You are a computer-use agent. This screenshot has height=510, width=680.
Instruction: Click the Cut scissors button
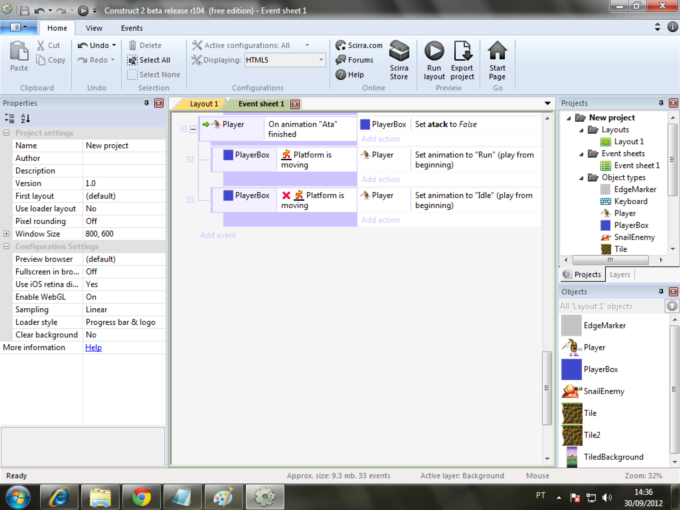49,45
